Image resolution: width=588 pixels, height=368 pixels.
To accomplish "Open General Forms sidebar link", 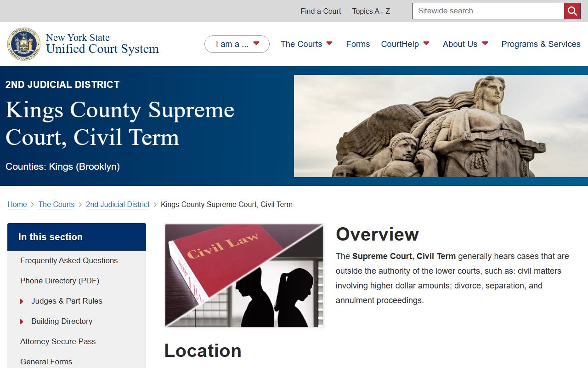I will [46, 362].
